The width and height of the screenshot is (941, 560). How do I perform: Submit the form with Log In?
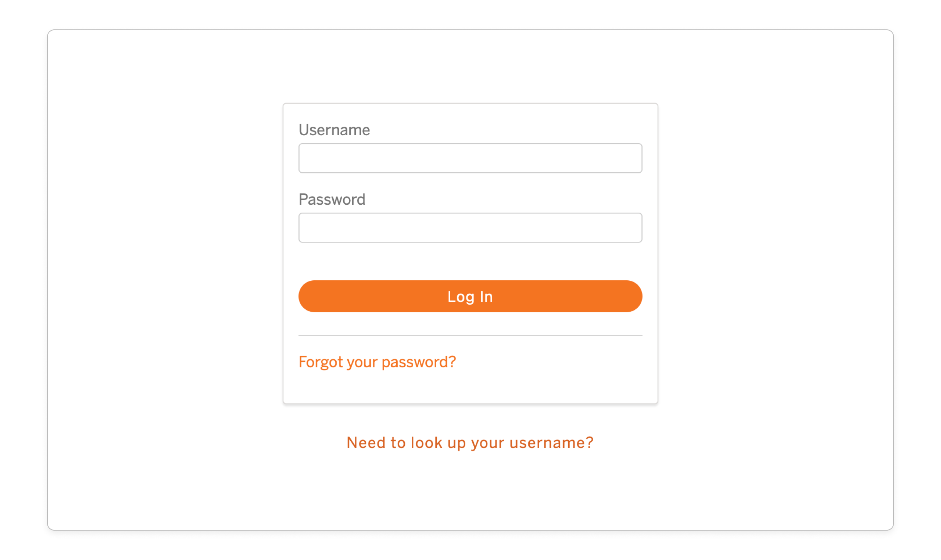470,296
